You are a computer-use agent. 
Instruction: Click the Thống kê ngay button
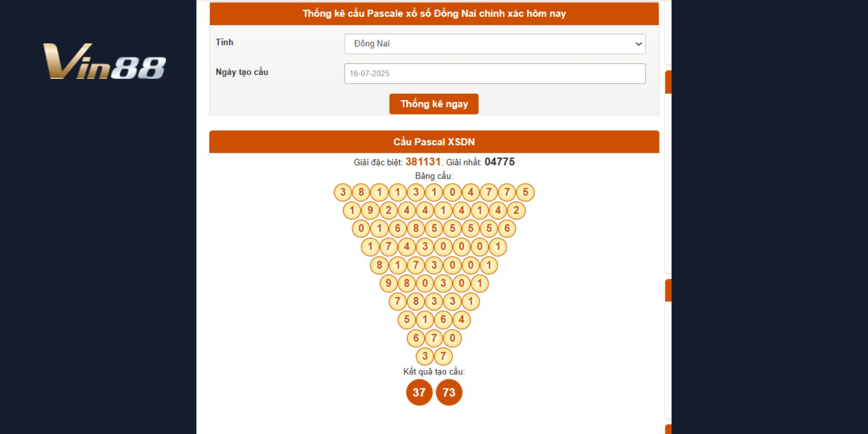point(434,104)
